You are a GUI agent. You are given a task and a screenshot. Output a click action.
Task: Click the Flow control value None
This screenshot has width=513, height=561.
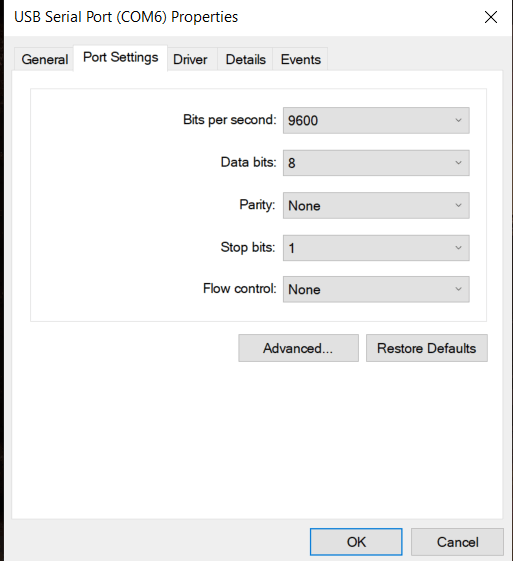(304, 289)
